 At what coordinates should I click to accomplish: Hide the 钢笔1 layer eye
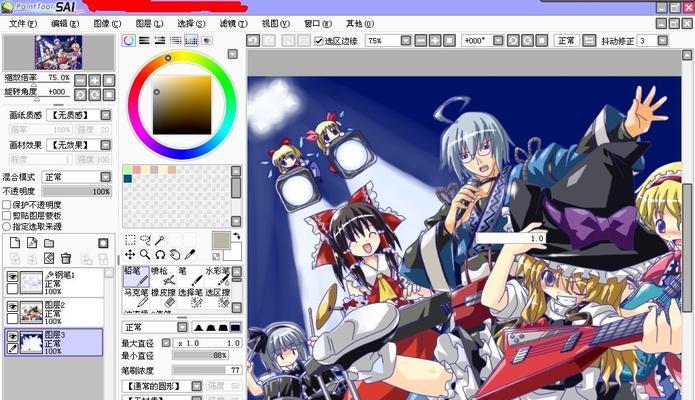12,277
